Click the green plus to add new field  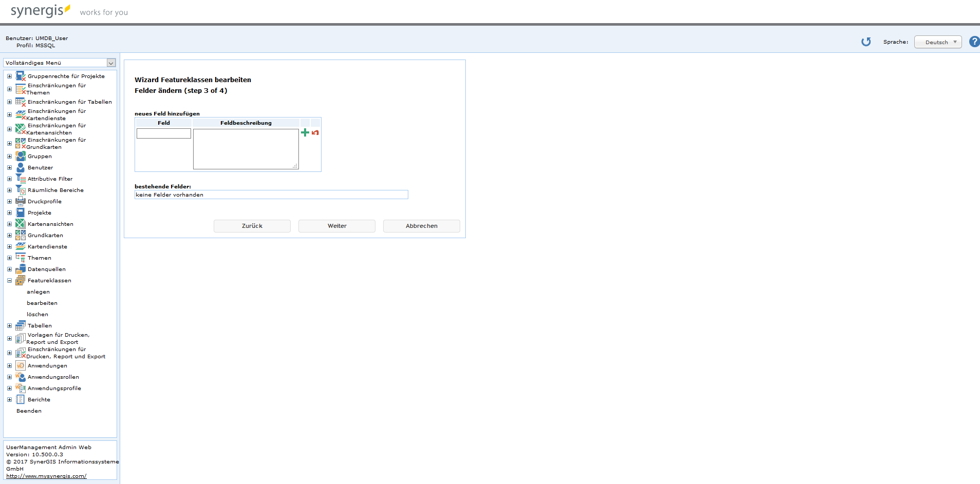[305, 132]
